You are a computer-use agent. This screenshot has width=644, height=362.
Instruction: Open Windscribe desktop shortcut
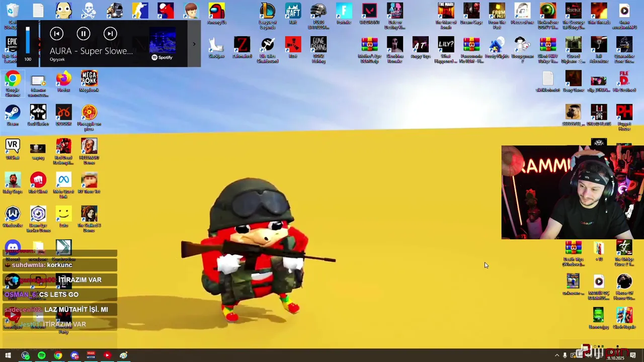[13, 217]
